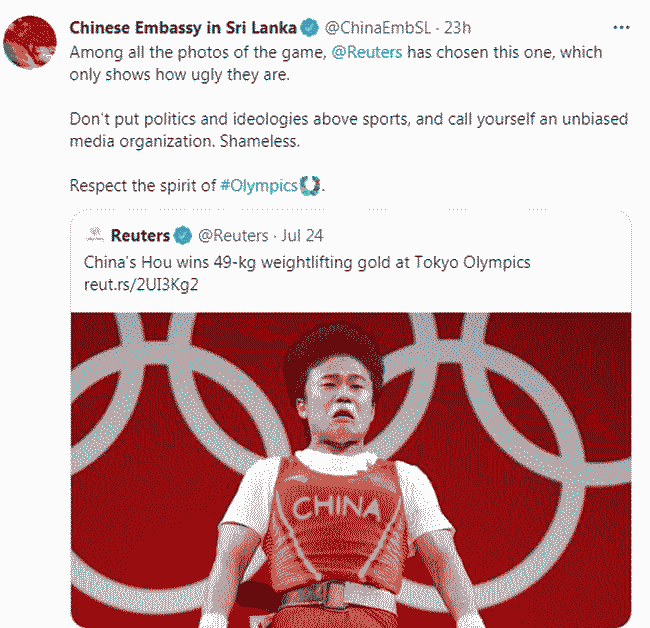Click the 'Among all the photos' tweet paragraph
The height and width of the screenshot is (628, 650).
coord(200,51)
